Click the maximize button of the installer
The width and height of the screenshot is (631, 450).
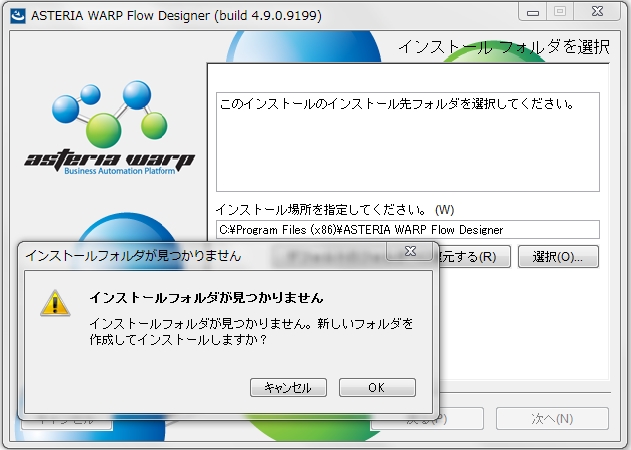tap(560, 12)
